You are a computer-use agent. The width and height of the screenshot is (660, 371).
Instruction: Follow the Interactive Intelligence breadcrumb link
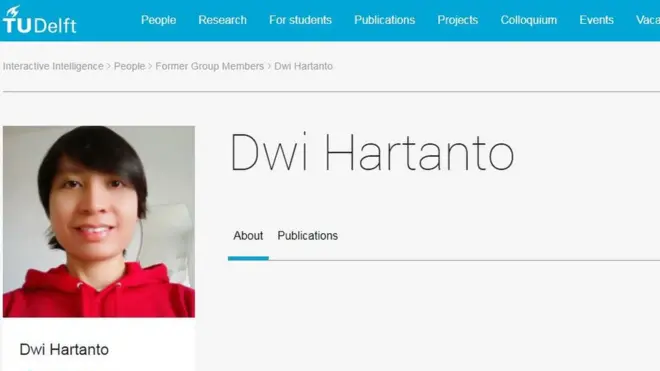point(53,66)
